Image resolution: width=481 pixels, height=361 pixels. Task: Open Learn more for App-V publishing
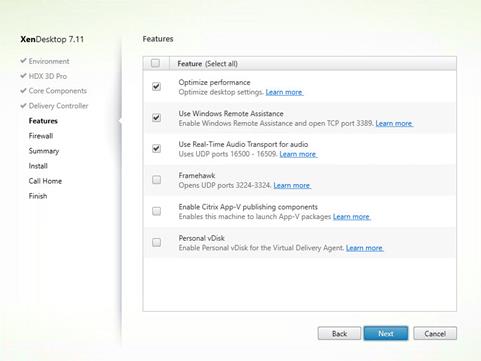tap(352, 217)
